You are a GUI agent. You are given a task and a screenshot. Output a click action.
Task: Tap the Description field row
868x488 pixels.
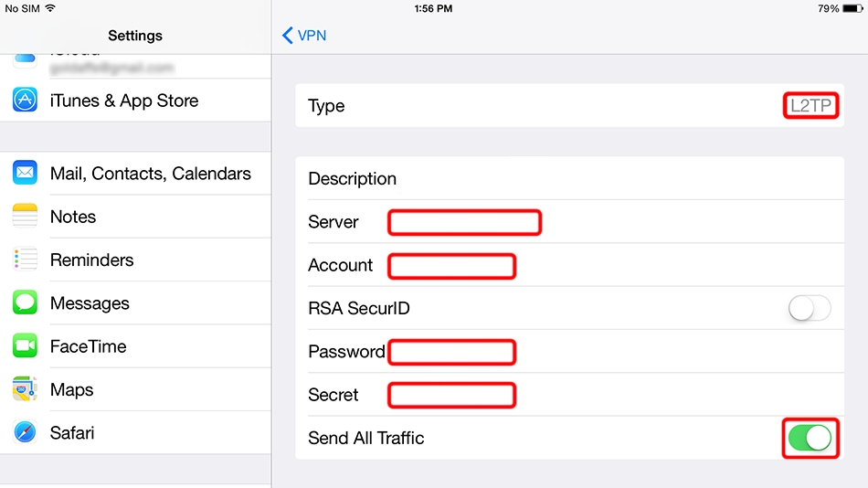(x=568, y=179)
